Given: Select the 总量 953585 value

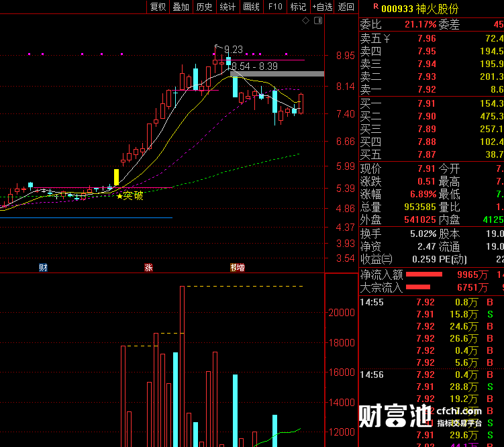Looking at the screenshot, I should click(420, 207).
